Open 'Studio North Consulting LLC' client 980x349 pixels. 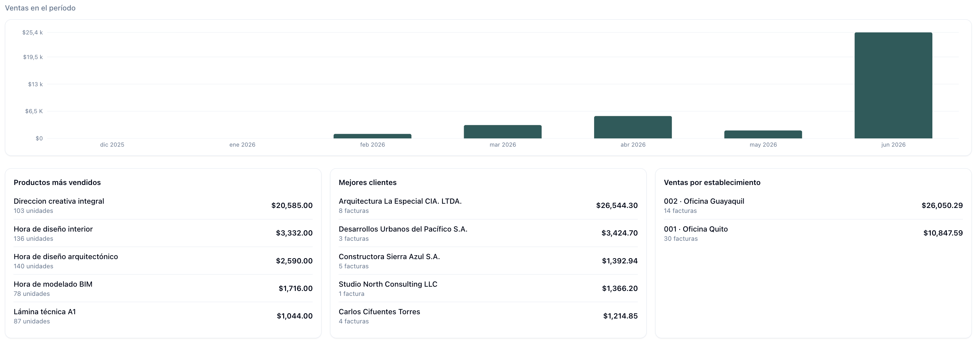(488, 289)
